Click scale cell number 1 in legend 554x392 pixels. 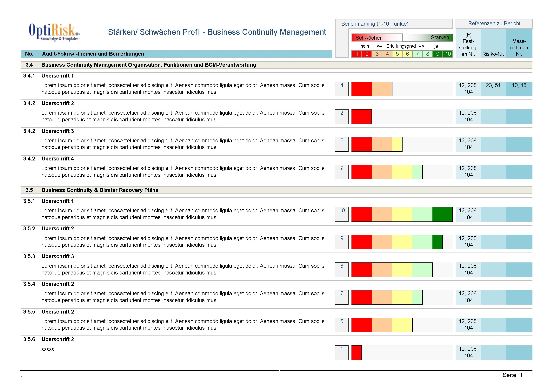tap(357, 54)
